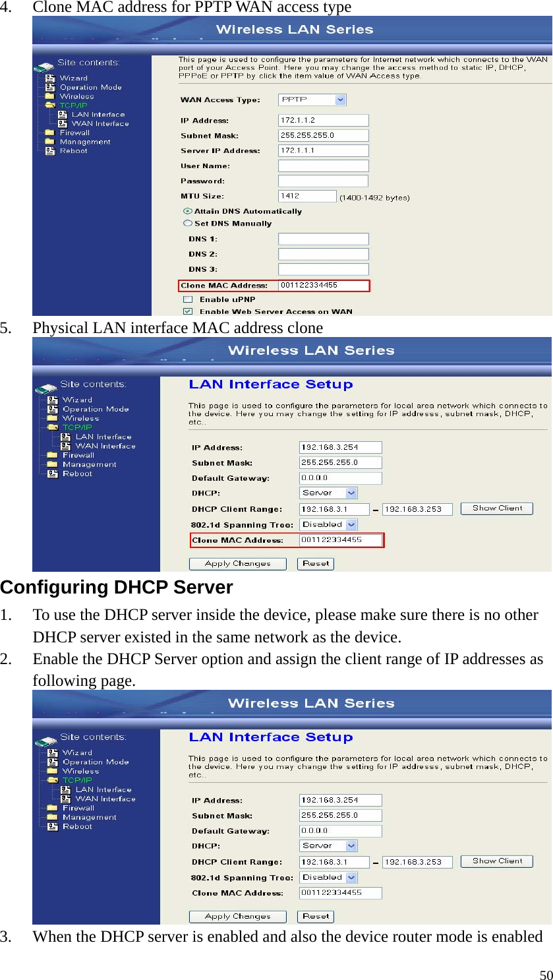Open TCP/IP tree label in step 5 LAN screenshot
The image size is (553, 980).
pos(77,427)
